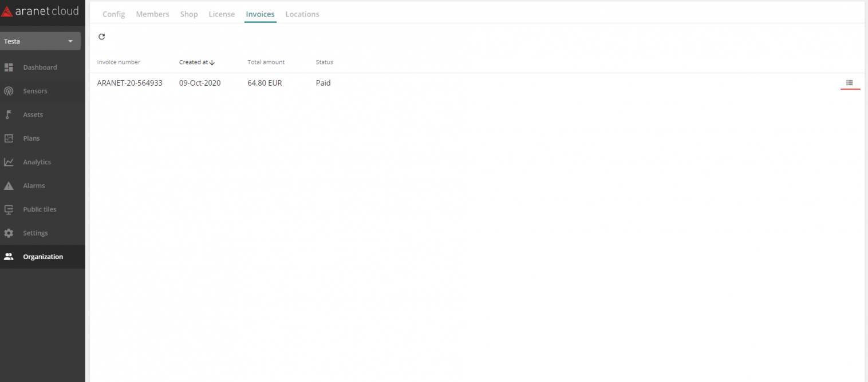Image resolution: width=868 pixels, height=382 pixels.
Task: Sort by Status column
Action: tap(324, 62)
